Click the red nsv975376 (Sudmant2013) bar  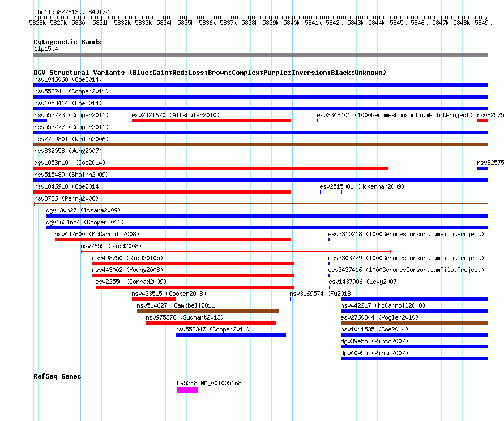click(x=211, y=323)
